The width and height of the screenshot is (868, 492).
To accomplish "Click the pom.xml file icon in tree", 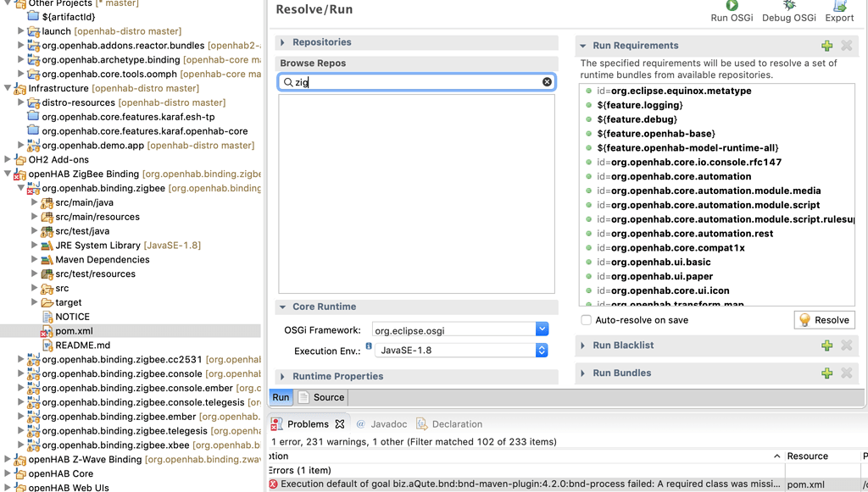I will pos(47,331).
